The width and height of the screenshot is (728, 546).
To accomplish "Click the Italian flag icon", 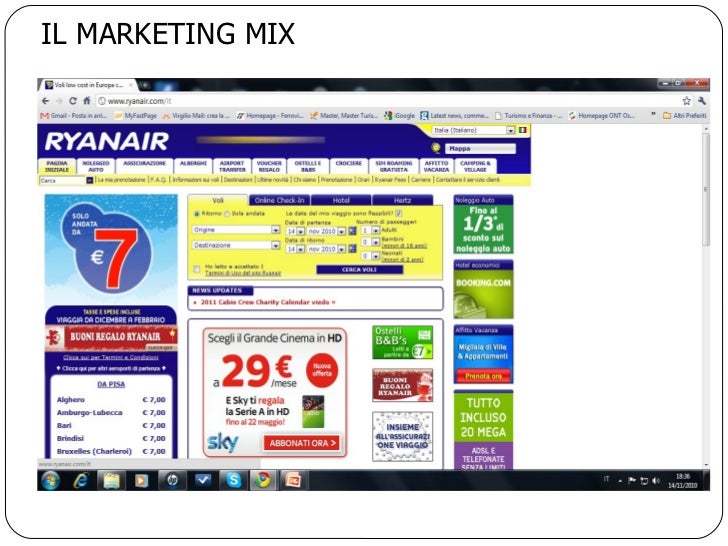I will pyautogui.click(x=523, y=130).
